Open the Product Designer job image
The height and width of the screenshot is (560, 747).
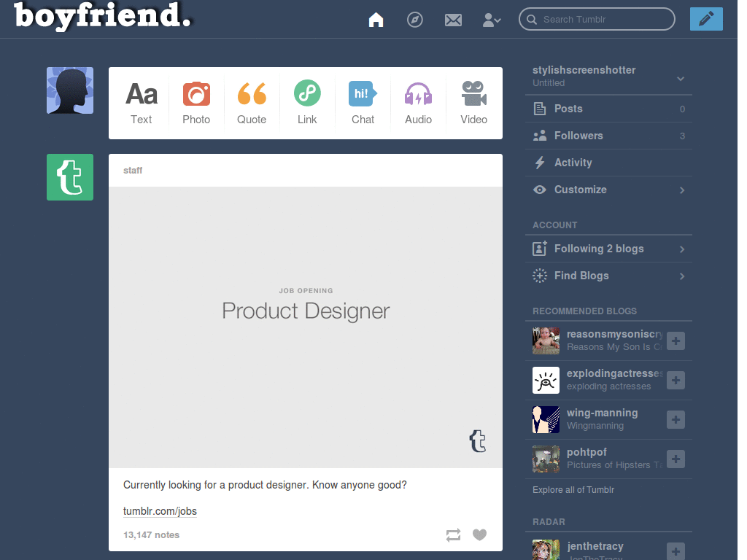click(x=306, y=327)
